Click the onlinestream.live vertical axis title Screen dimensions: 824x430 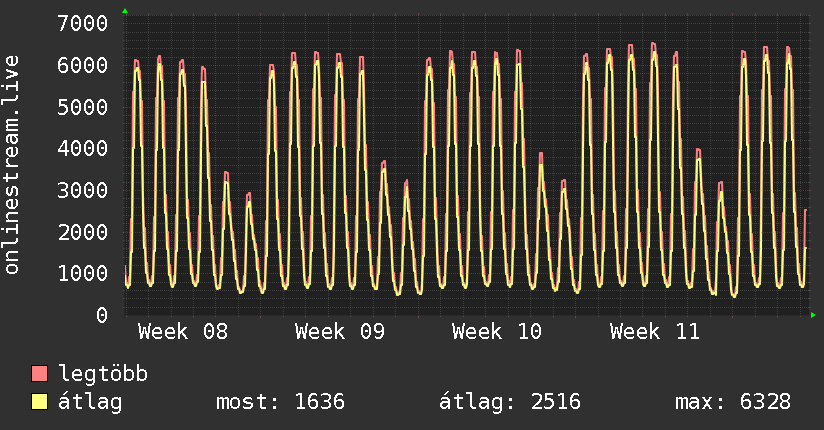[x=12, y=165]
